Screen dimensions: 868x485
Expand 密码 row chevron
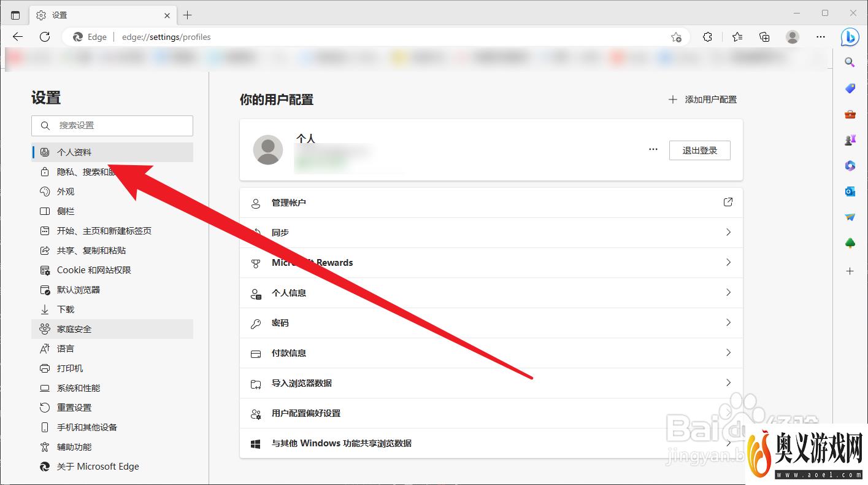pyautogui.click(x=728, y=322)
